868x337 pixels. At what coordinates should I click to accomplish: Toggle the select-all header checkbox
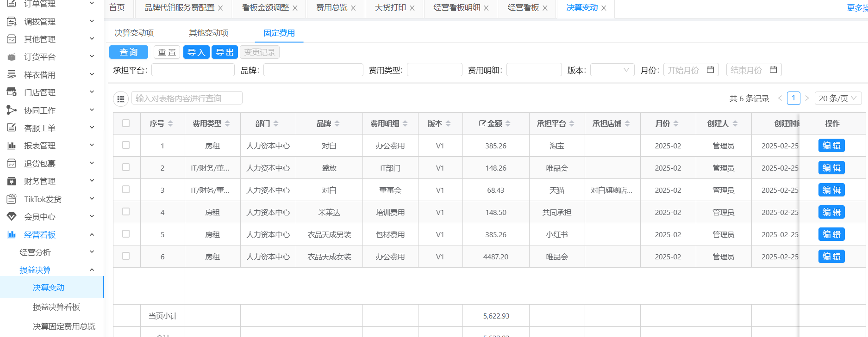coord(126,123)
